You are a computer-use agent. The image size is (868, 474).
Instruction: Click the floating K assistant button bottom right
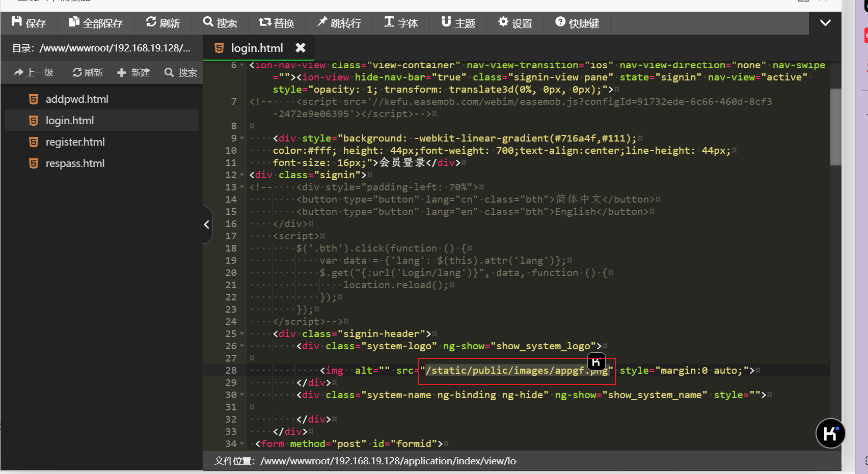[830, 433]
